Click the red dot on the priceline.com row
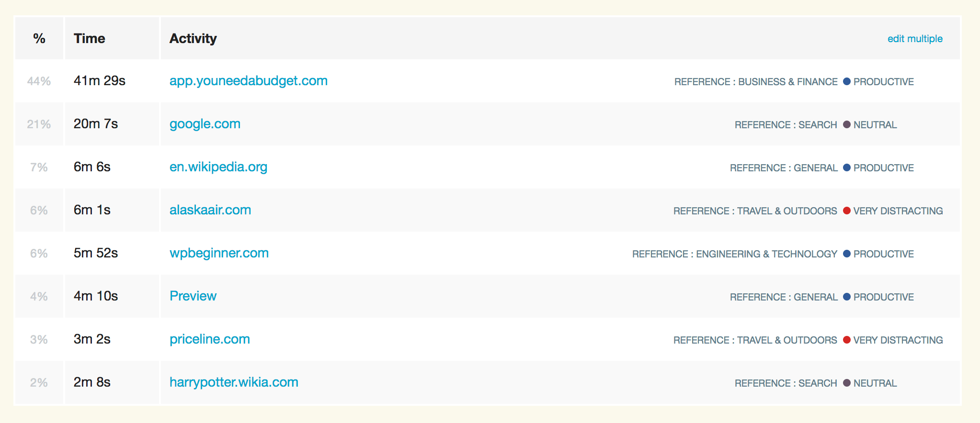This screenshot has width=980, height=423. tap(846, 340)
